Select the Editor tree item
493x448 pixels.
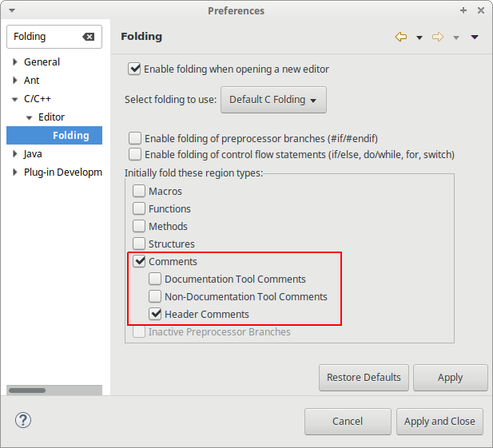[51, 117]
